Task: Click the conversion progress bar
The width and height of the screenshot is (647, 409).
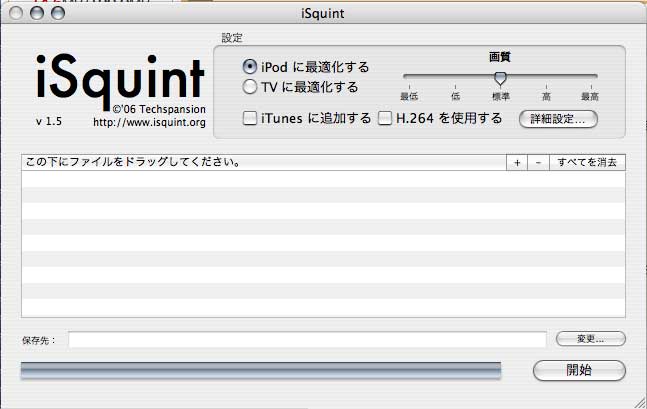Action: tap(261, 370)
